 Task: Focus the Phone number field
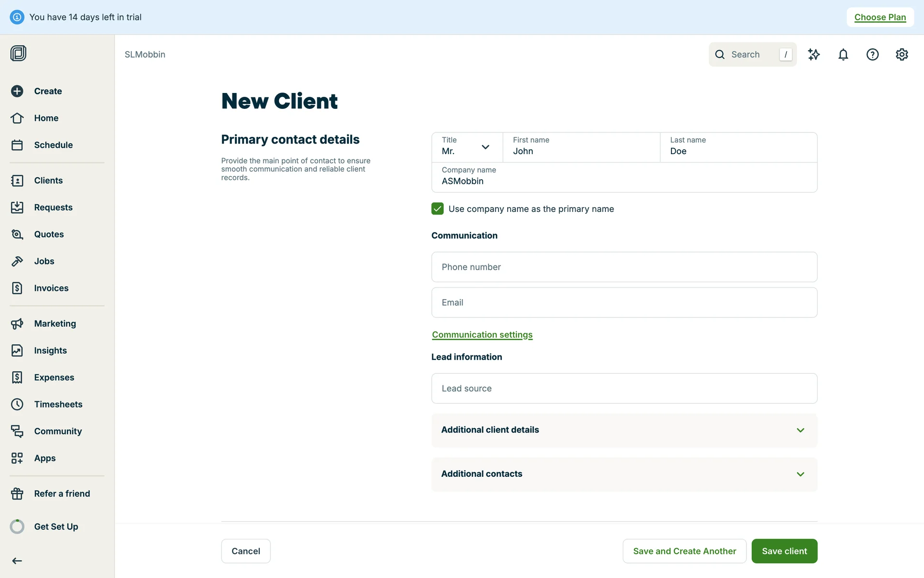pyautogui.click(x=624, y=267)
